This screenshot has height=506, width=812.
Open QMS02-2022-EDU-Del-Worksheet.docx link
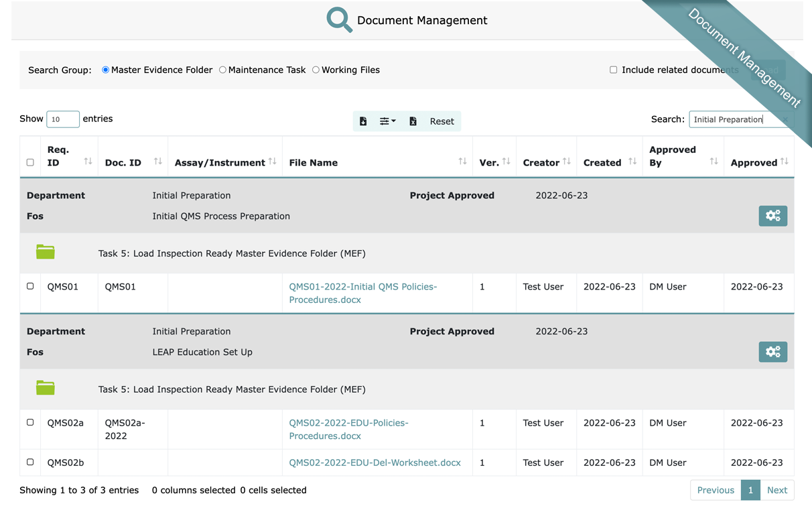(x=375, y=462)
